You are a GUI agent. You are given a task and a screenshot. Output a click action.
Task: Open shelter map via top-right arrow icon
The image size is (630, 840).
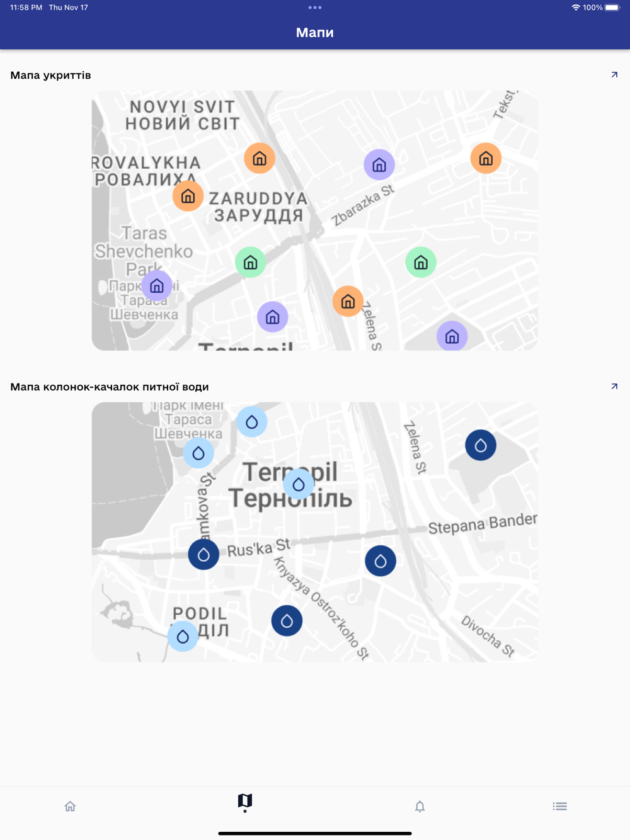tap(614, 75)
